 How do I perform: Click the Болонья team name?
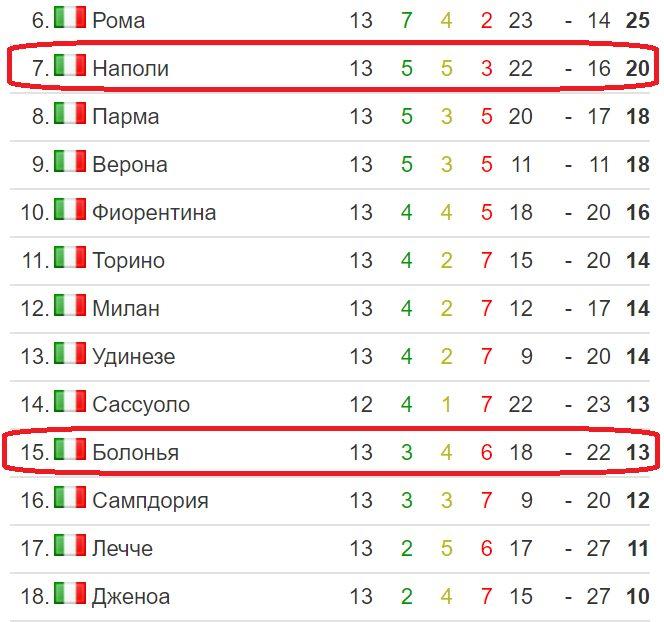pyautogui.click(x=135, y=452)
